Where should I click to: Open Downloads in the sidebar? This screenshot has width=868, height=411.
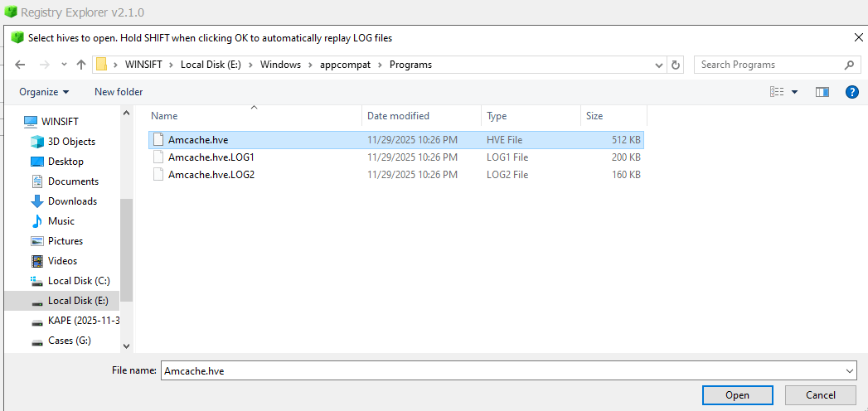point(72,201)
